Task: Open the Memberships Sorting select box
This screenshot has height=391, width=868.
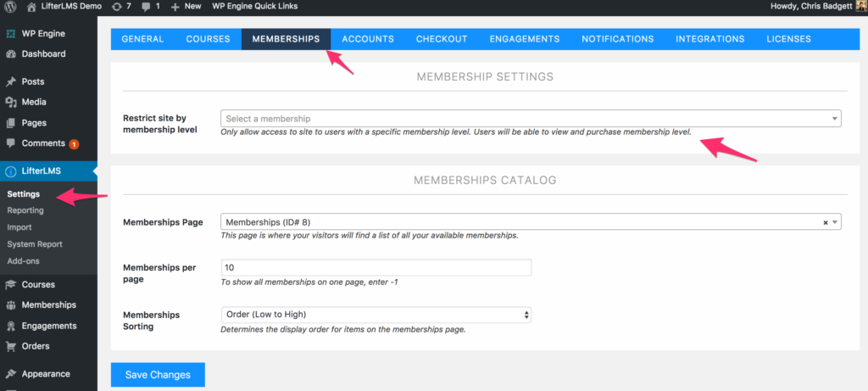Action: 376,315
